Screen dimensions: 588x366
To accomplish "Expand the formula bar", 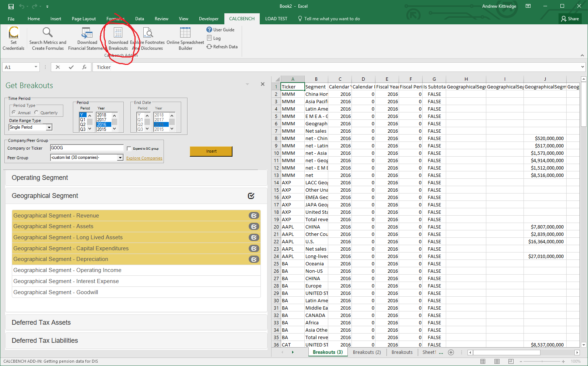I will click(582, 67).
